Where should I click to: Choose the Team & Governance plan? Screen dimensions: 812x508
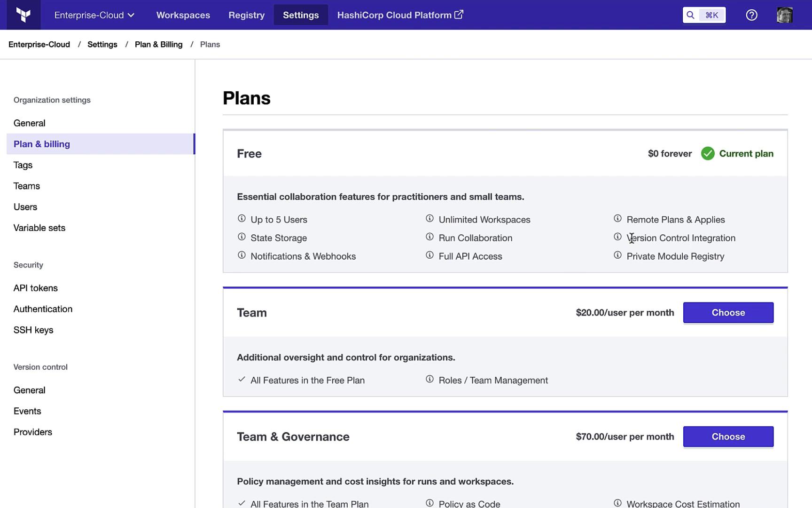728,437
